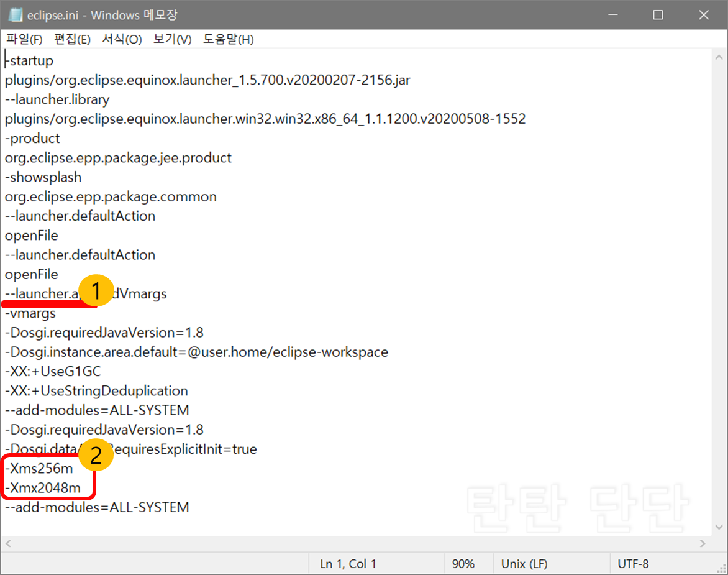Click Ln 1, Col 1 in status bar
The width and height of the screenshot is (728, 575).
348,564
